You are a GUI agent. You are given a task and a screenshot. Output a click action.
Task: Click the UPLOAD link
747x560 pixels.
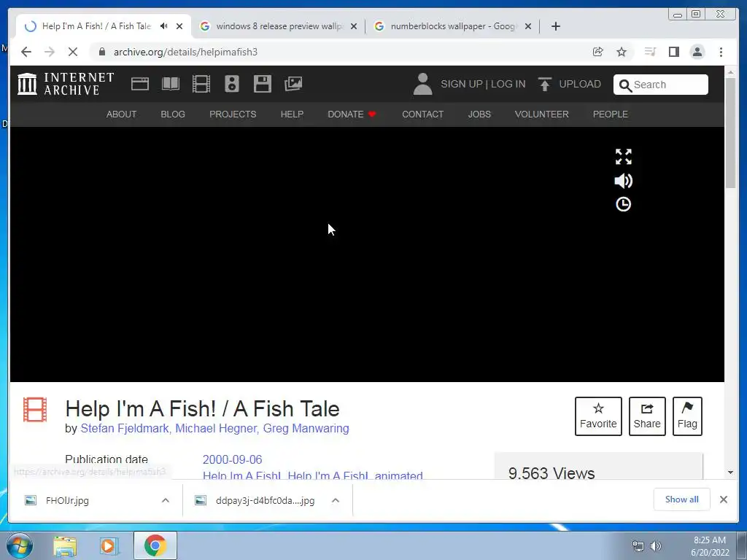coord(580,84)
